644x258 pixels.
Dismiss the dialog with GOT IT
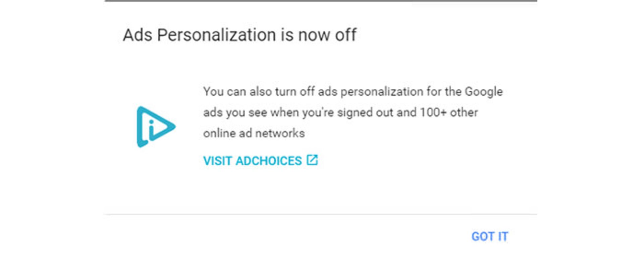[490, 236]
